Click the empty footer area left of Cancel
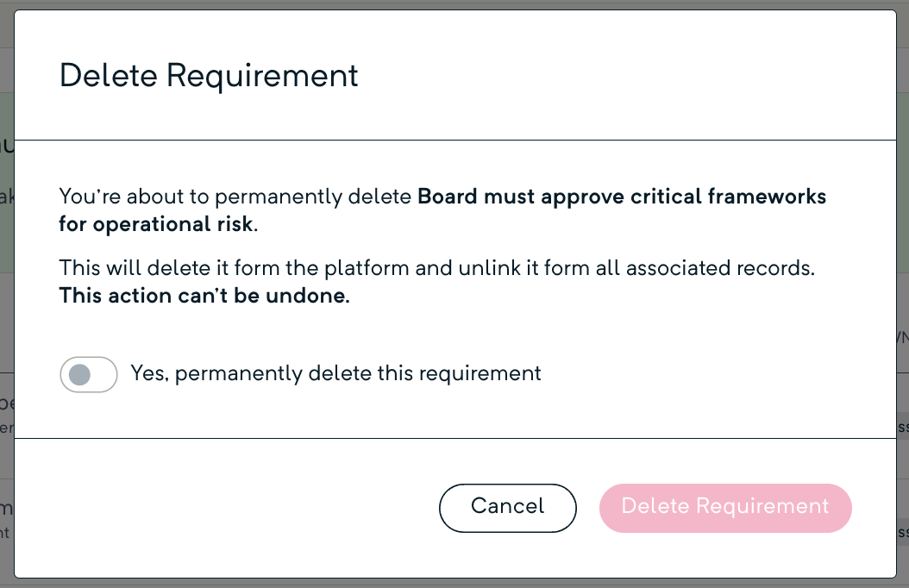The image size is (909, 588). point(224,507)
